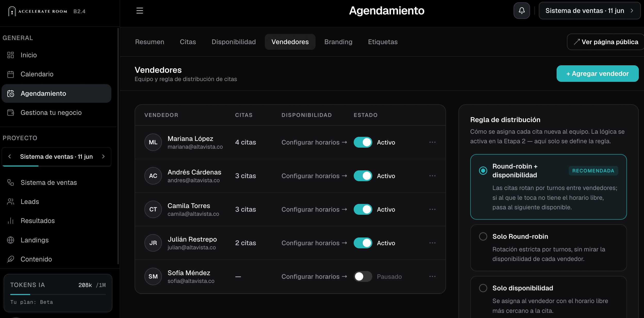Open options menu for Camila Torres

pyautogui.click(x=432, y=209)
